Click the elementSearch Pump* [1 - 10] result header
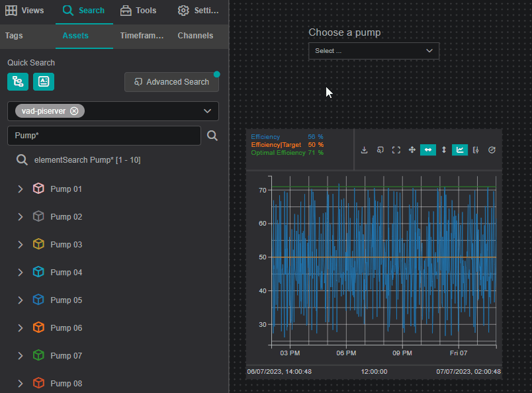Viewport: 532px width, 393px height. point(87,160)
